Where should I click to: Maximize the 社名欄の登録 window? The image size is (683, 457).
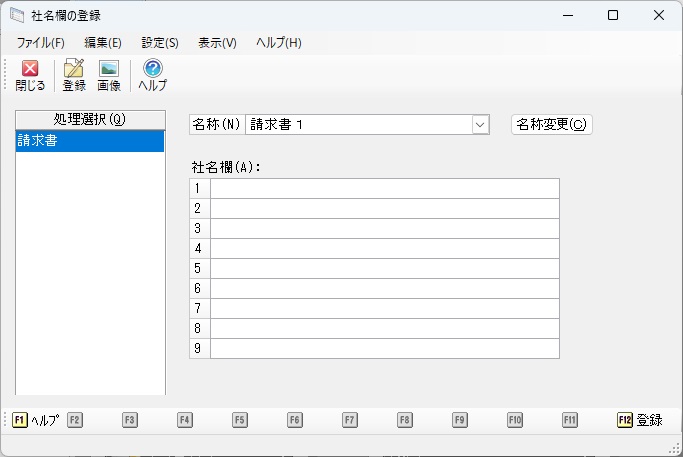[x=613, y=15]
